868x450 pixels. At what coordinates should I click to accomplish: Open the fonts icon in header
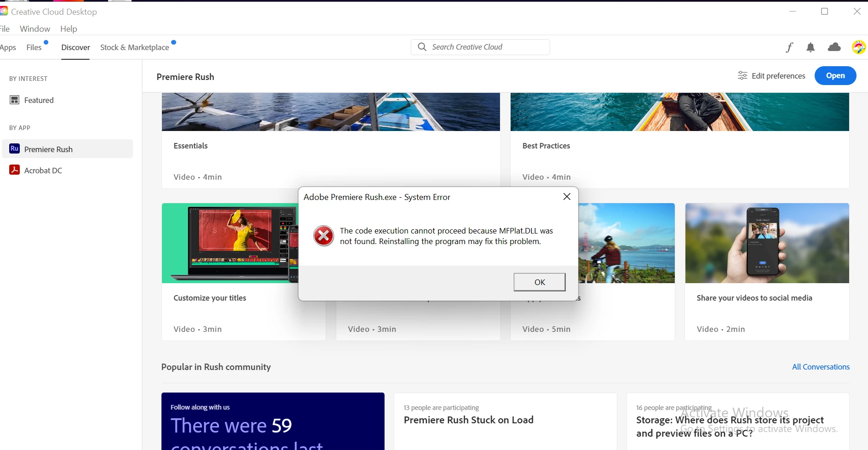789,47
